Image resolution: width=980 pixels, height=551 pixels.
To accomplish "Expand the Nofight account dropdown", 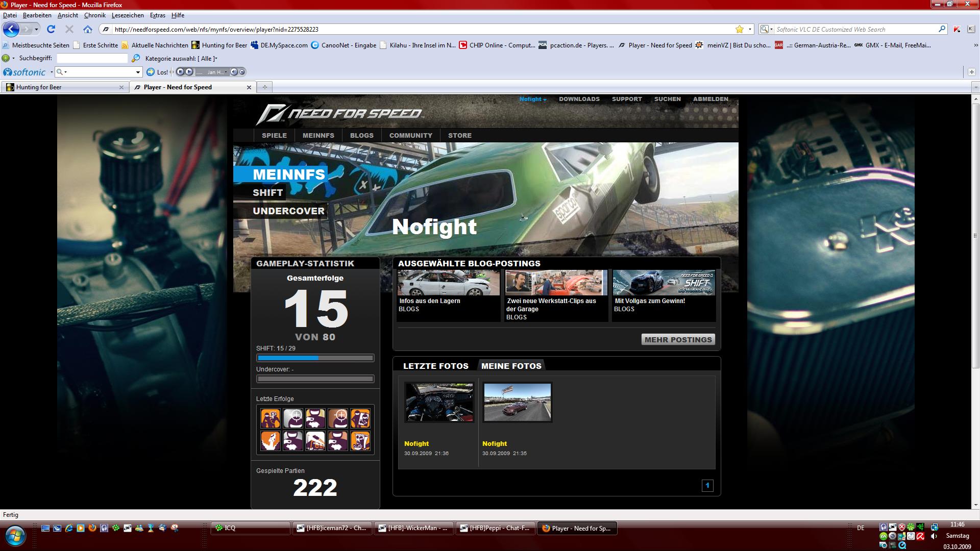I will coord(533,99).
